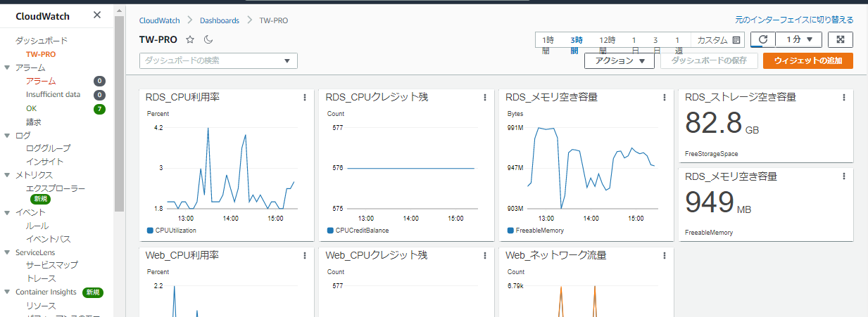The height and width of the screenshot is (317, 868).
Task: Select the 3日 time range
Action: [655, 45]
